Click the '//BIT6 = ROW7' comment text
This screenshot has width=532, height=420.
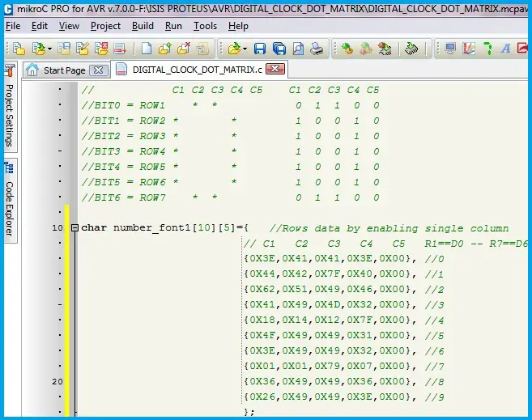click(123, 197)
